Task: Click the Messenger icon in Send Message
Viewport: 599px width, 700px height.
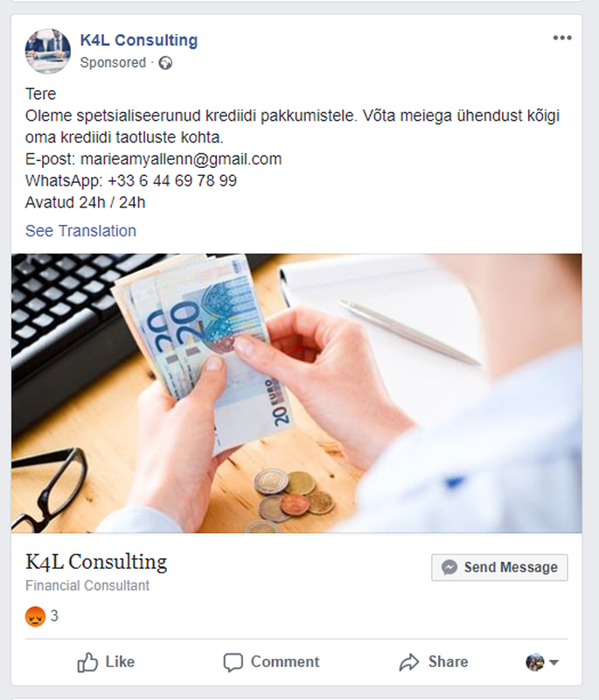Action: pos(449,567)
